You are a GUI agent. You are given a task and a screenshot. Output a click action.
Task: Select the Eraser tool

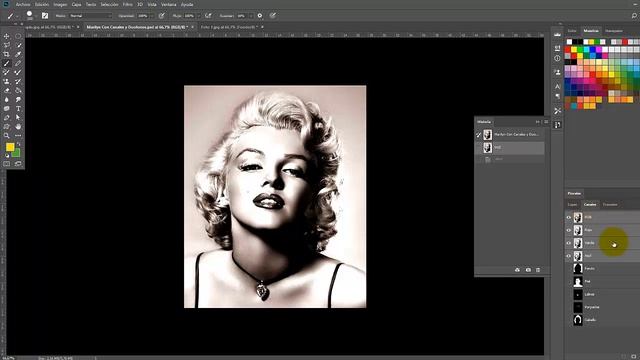point(7,90)
